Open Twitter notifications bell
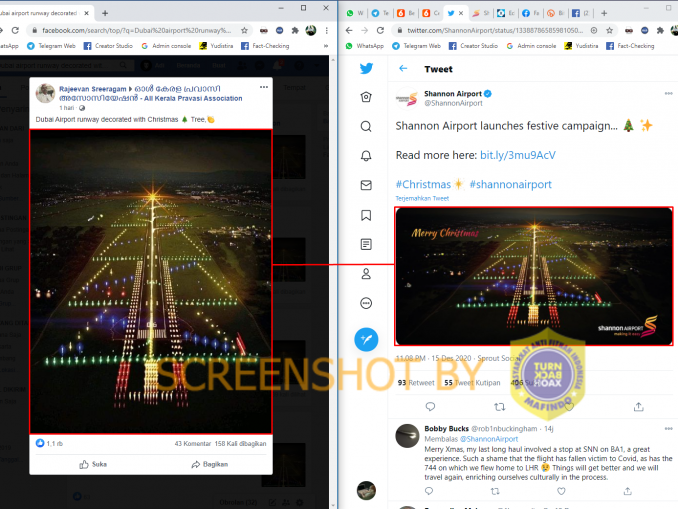The image size is (678, 509). [366, 156]
